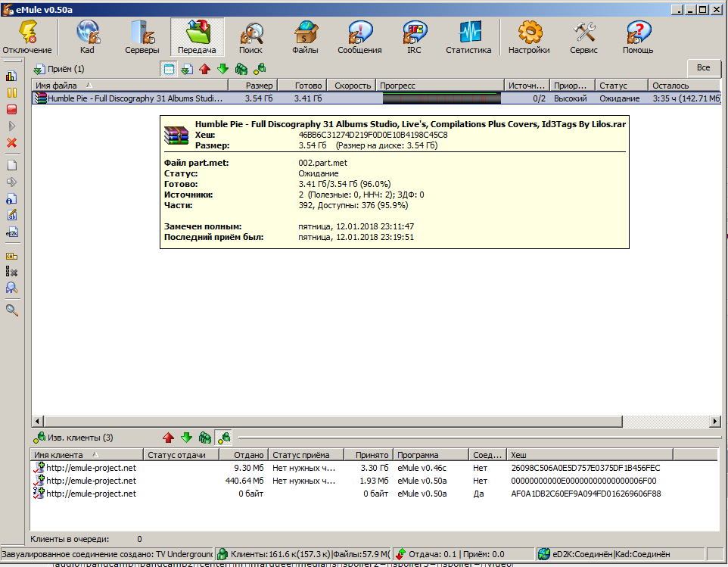Image resolution: width=728 pixels, height=567 pixels.
Task: Open the Поиск search page
Action: [x=250, y=37]
